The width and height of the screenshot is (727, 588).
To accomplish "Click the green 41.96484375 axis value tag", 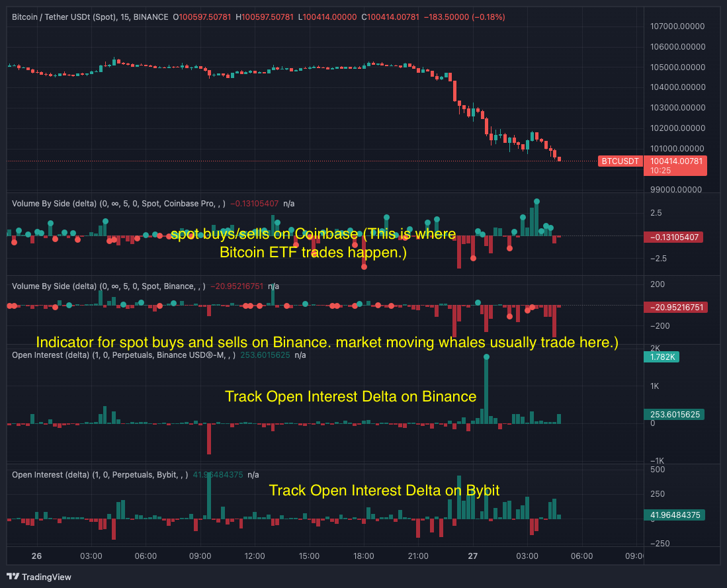I will click(x=675, y=515).
